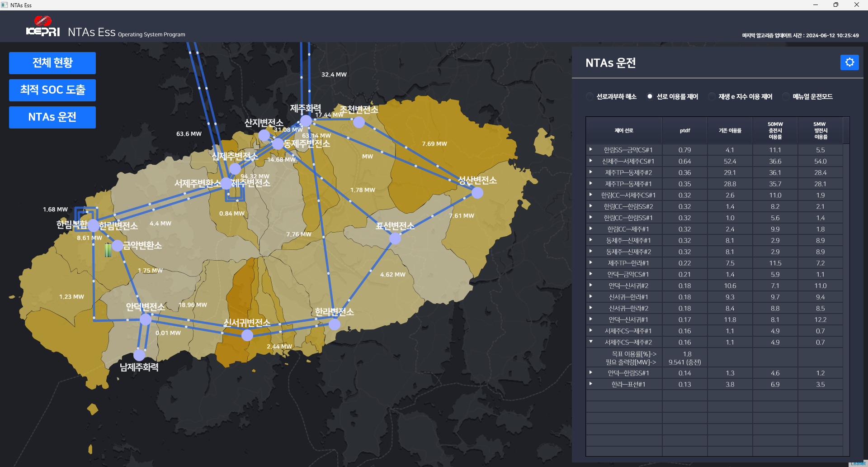Image resolution: width=868 pixels, height=467 pixels.
Task: Sort by the 제어 선로 column header
Action: (624, 130)
